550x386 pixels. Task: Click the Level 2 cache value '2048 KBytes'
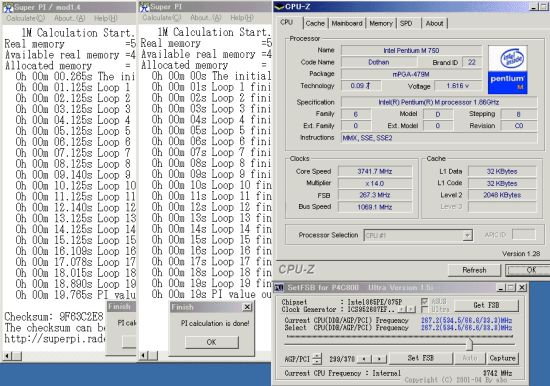click(502, 195)
